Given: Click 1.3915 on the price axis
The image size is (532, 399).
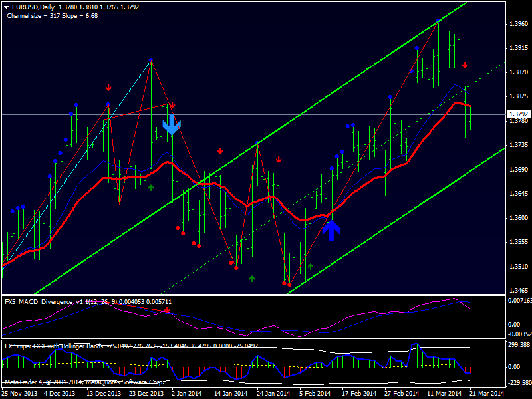Looking at the screenshot, I should [x=519, y=48].
